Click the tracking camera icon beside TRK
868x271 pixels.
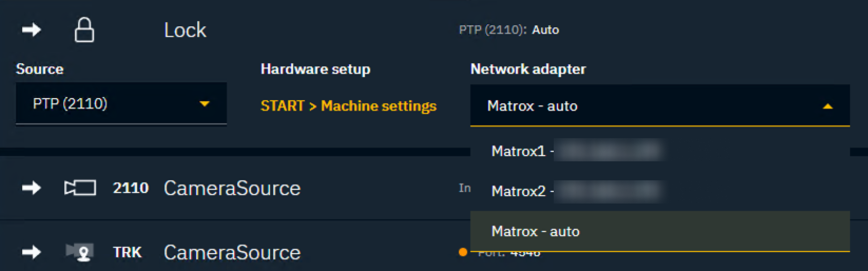tap(80, 252)
